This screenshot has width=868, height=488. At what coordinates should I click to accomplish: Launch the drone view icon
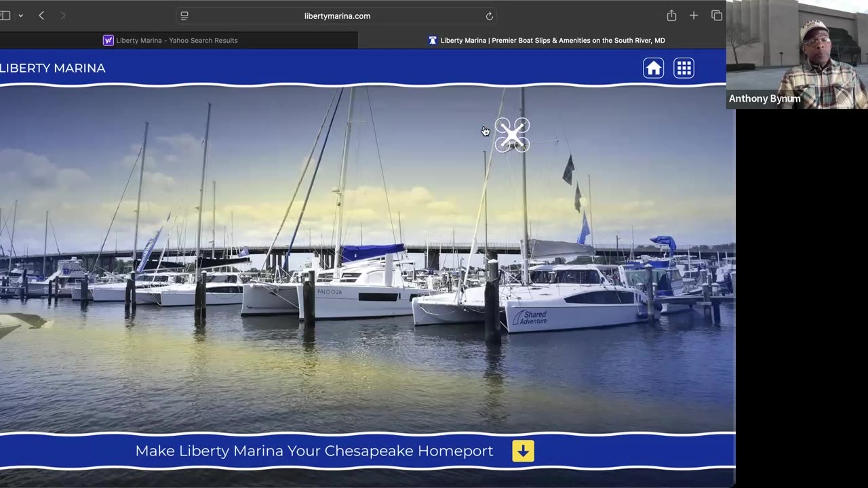coord(512,135)
